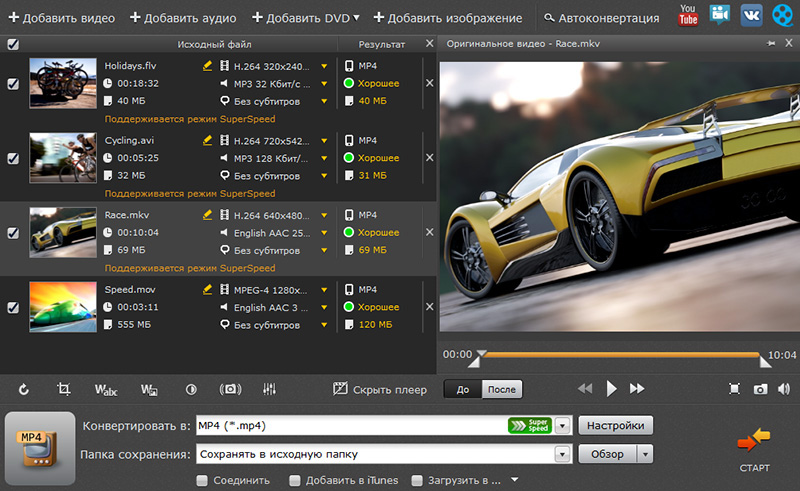Switch to the После preview tab
The image size is (800, 491).
503,390
